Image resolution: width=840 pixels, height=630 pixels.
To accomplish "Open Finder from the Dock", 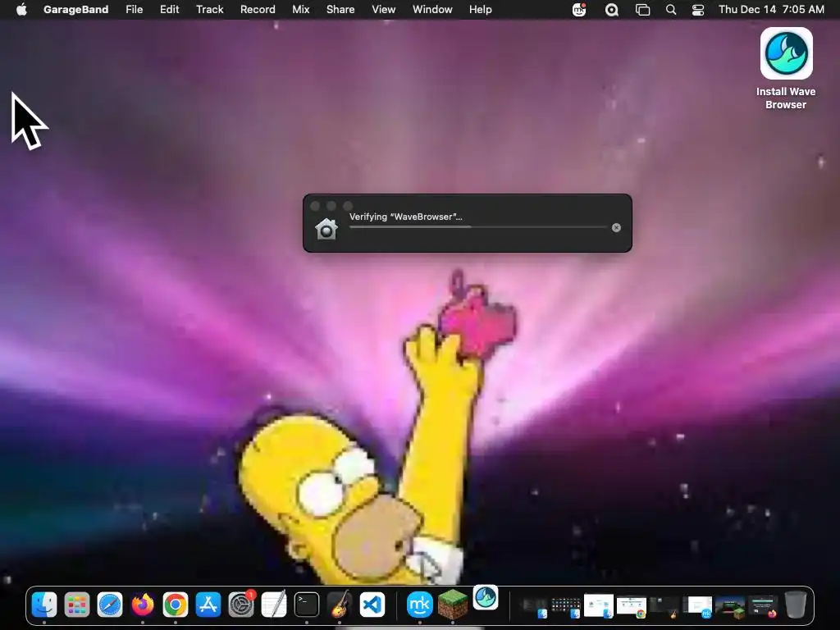I will click(44, 605).
